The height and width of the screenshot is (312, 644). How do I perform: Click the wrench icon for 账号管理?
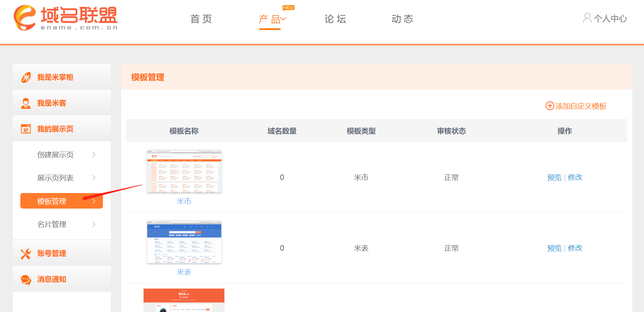click(25, 253)
